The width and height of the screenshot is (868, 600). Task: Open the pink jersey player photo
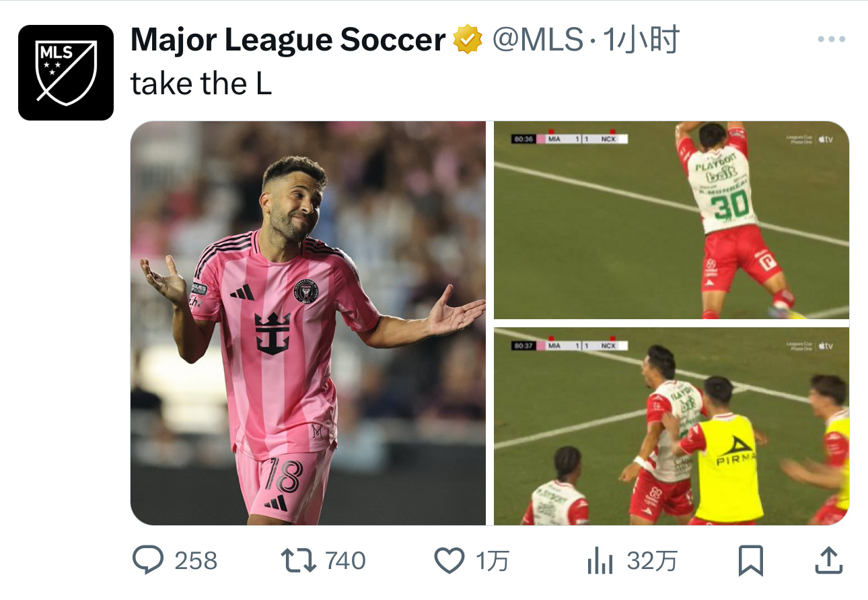click(308, 323)
